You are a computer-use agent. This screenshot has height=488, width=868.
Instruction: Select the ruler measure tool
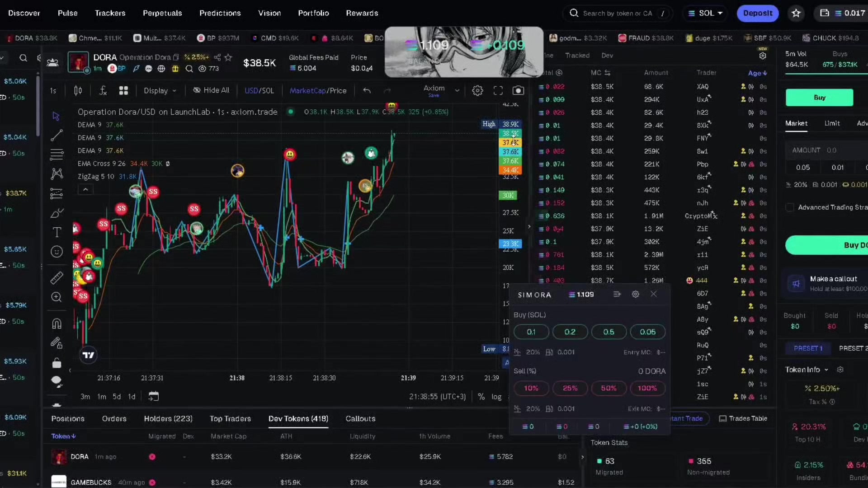[x=57, y=277]
